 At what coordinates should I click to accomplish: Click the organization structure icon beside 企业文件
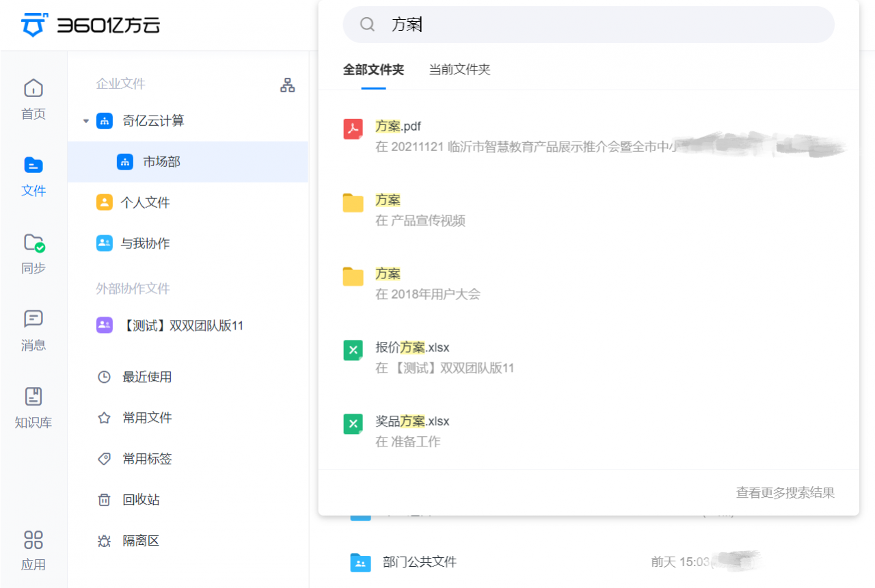pyautogui.click(x=287, y=85)
